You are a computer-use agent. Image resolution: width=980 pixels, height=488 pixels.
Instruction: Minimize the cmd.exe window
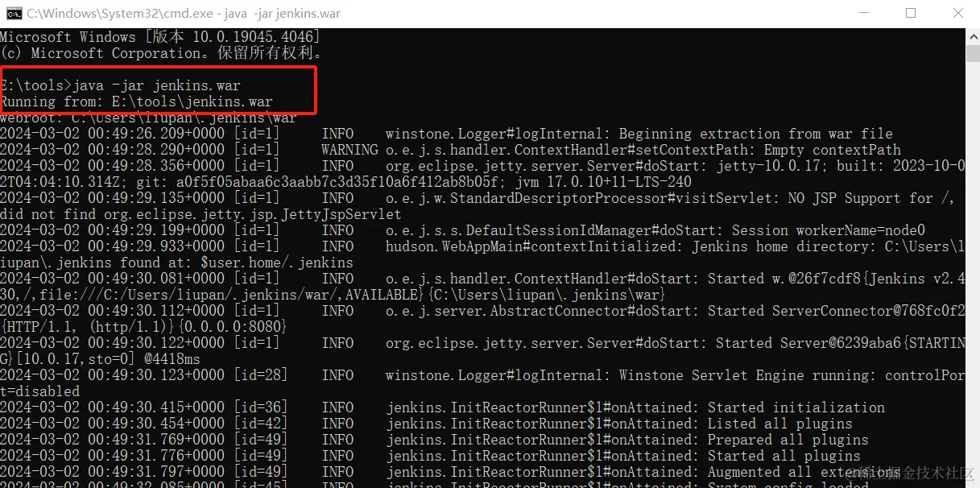pyautogui.click(x=862, y=13)
